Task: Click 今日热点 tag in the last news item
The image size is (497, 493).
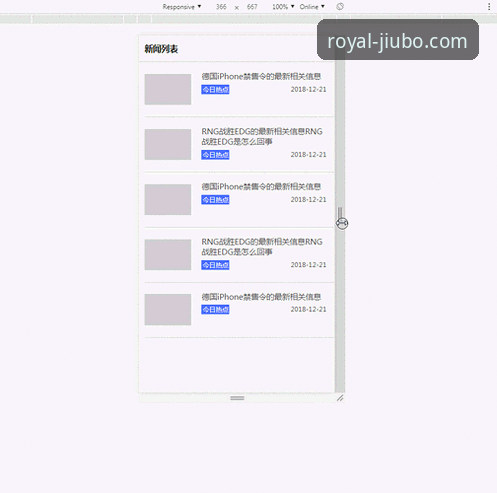Action: (x=215, y=310)
